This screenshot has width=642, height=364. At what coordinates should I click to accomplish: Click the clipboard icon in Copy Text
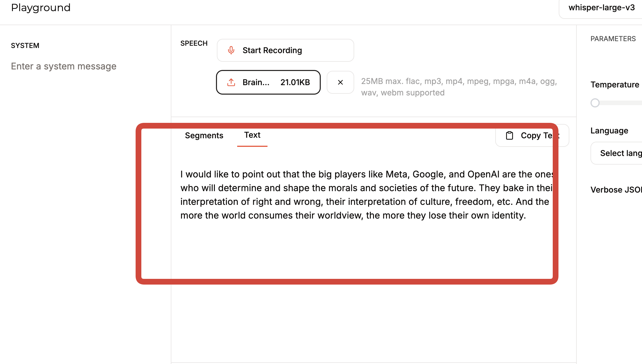pos(510,135)
